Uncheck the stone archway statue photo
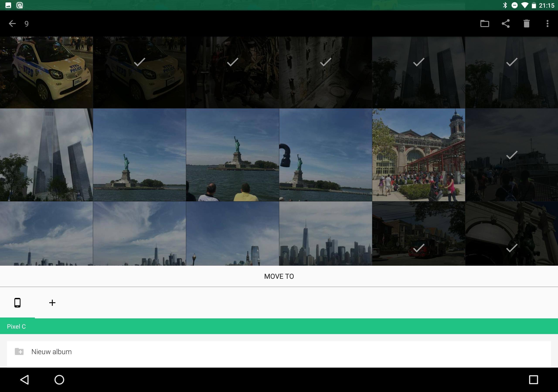Image resolution: width=558 pixels, height=392 pixels. 512,234
